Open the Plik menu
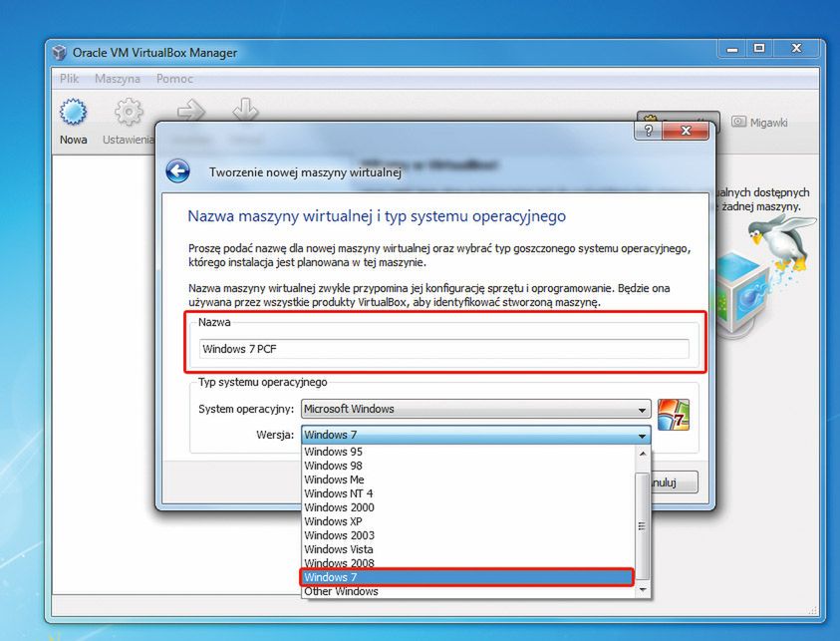The height and width of the screenshot is (641, 840). (69, 79)
